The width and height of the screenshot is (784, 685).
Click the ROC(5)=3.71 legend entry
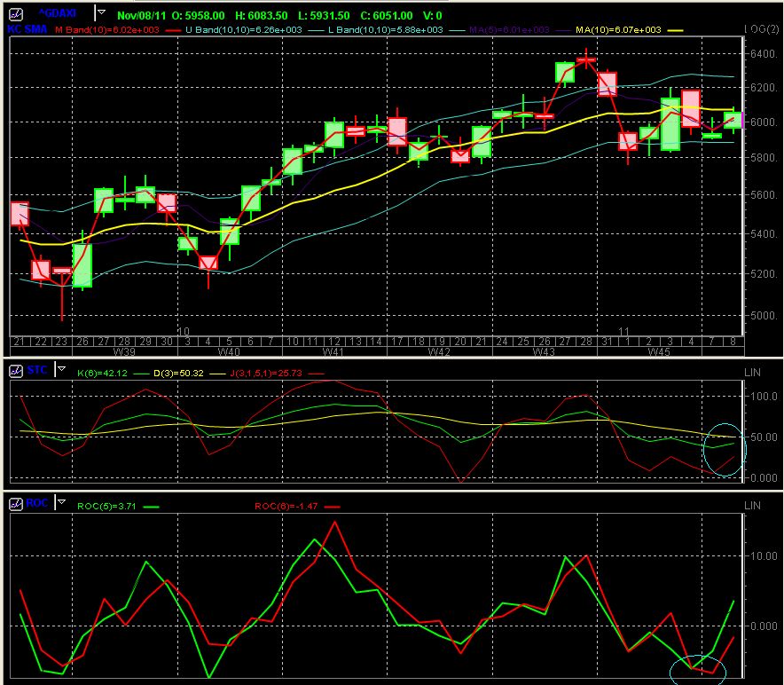pos(106,507)
